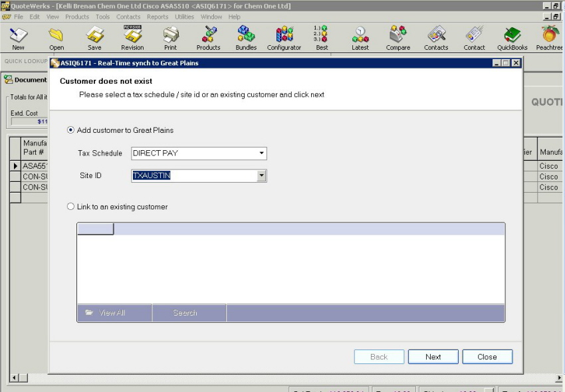565x392 pixels.
Task: Open the Contacts menu
Action: click(x=128, y=17)
